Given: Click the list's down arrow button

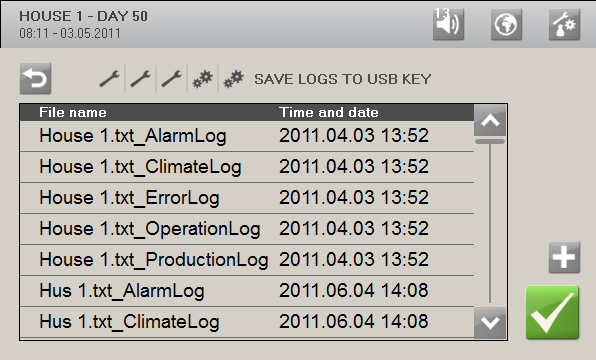Looking at the screenshot, I should click(x=490, y=323).
